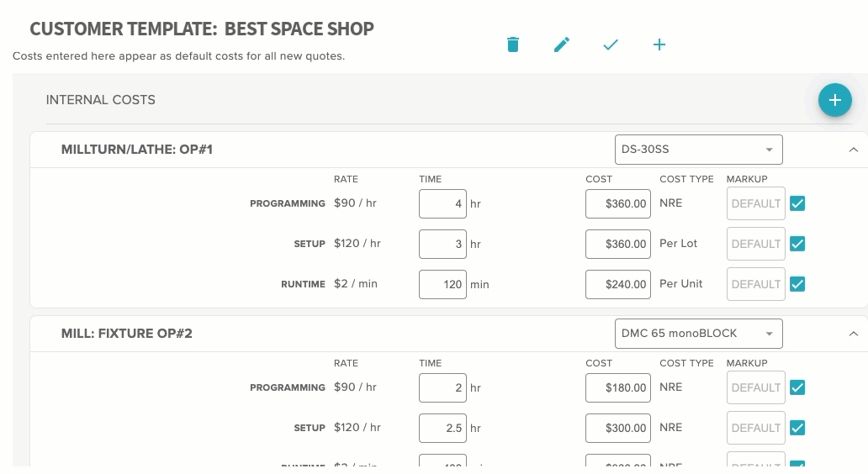
Task: Click Millturn Programming time field
Action: [x=442, y=203]
